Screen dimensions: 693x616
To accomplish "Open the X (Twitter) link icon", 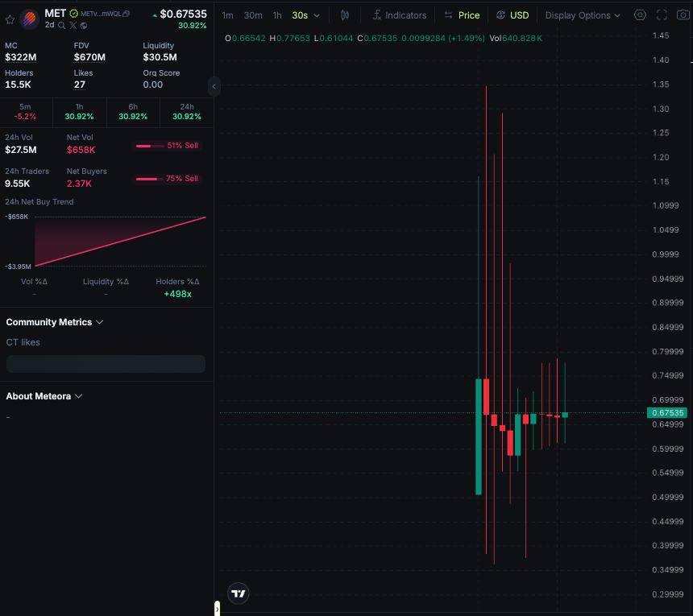I will click(x=73, y=26).
